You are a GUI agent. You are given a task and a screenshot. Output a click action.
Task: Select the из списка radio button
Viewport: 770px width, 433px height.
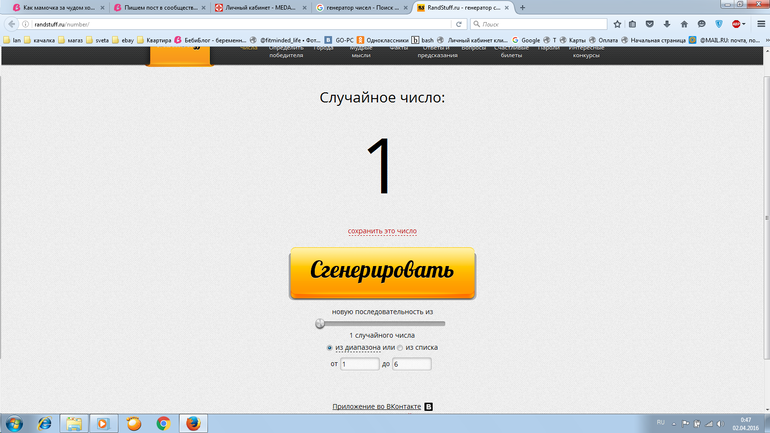400,348
